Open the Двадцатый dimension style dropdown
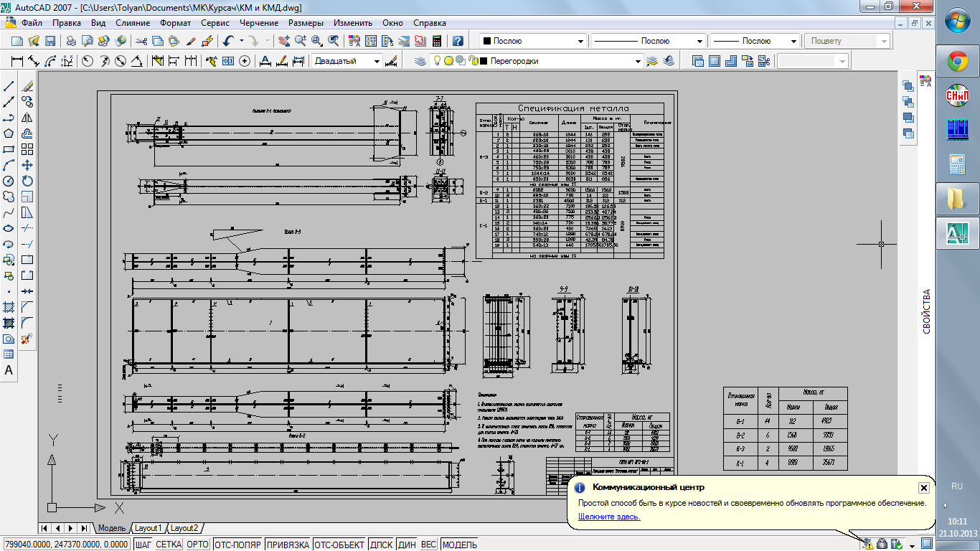The width and height of the screenshot is (980, 551). pos(377,61)
